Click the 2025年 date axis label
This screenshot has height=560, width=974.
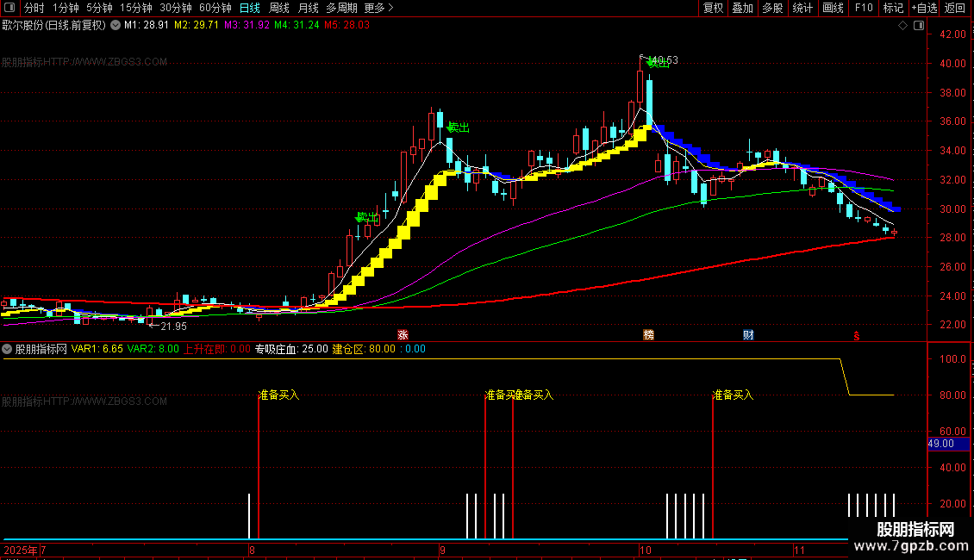(x=21, y=550)
